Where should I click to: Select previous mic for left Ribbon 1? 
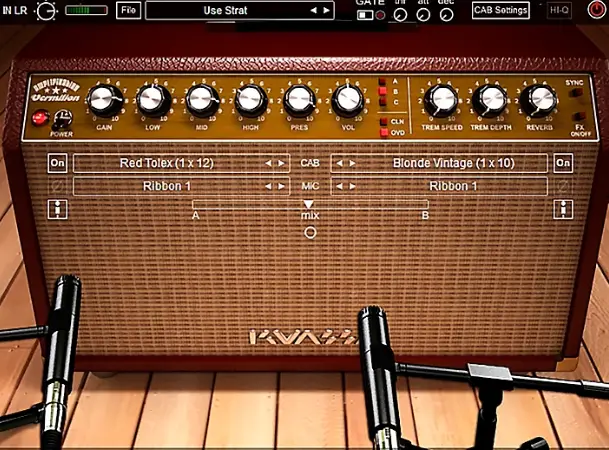pyautogui.click(x=268, y=186)
